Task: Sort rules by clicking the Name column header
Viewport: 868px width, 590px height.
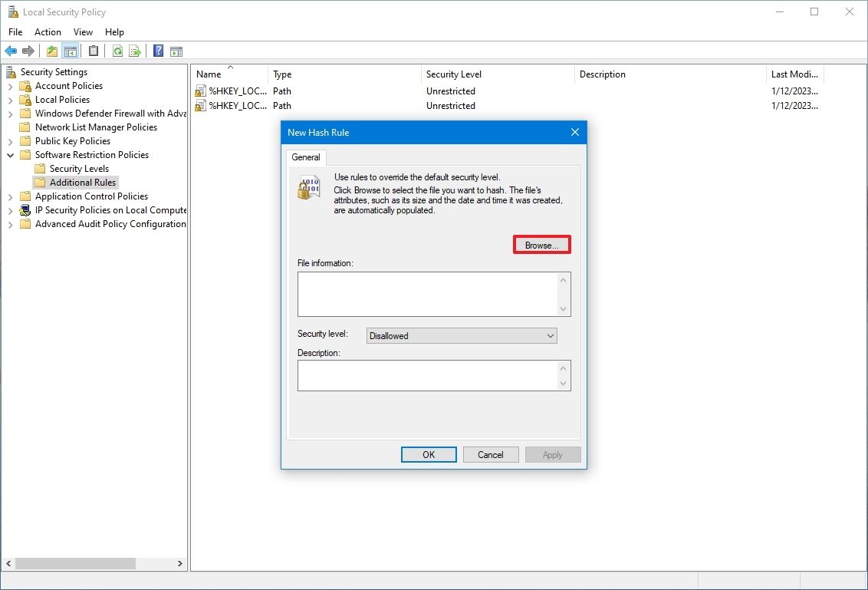Action: click(209, 74)
